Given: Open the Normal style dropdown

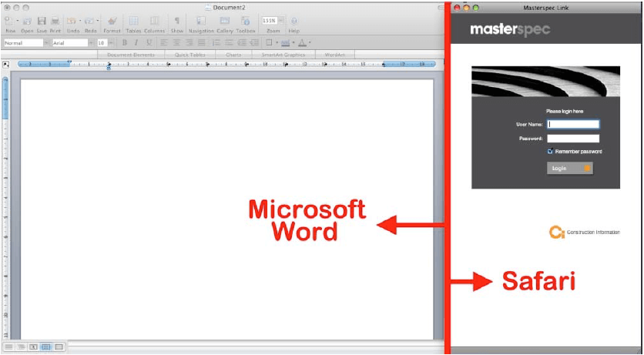Looking at the screenshot, I should pos(25,43).
